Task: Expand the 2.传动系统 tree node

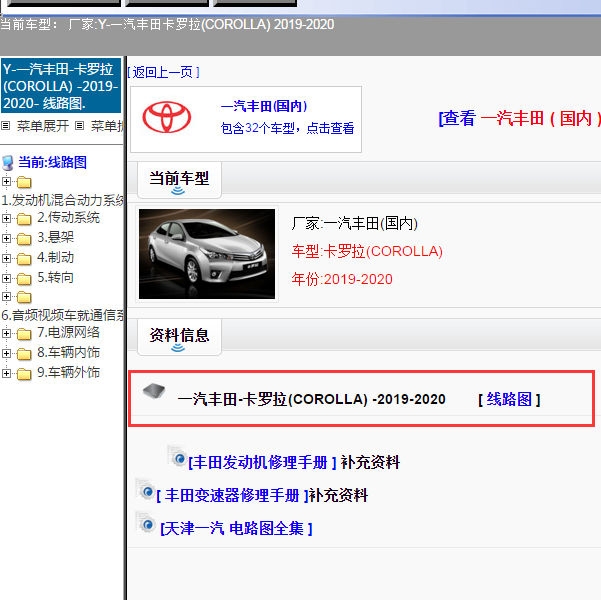Action: (x=6, y=219)
